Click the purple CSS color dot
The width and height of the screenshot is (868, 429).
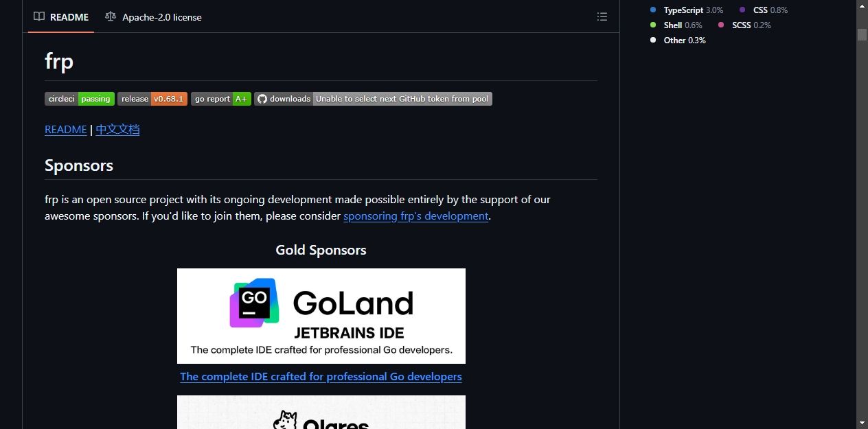pyautogui.click(x=742, y=10)
